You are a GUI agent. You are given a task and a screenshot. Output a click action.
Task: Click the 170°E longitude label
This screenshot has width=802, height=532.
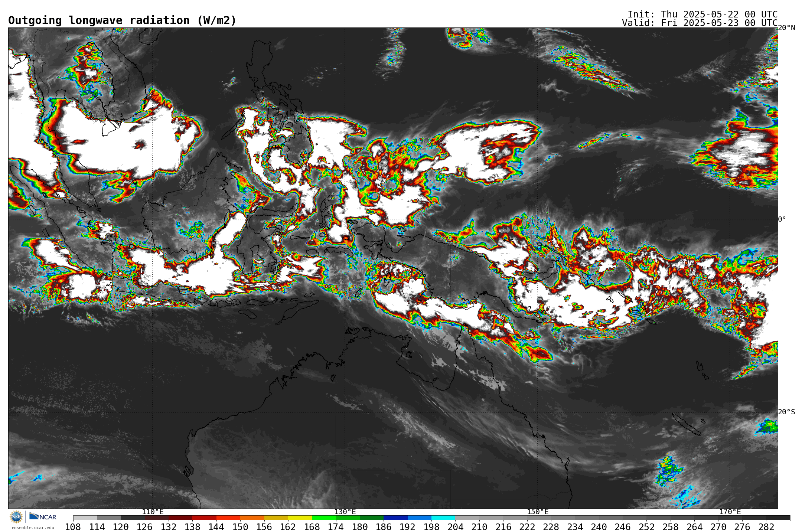click(x=730, y=512)
